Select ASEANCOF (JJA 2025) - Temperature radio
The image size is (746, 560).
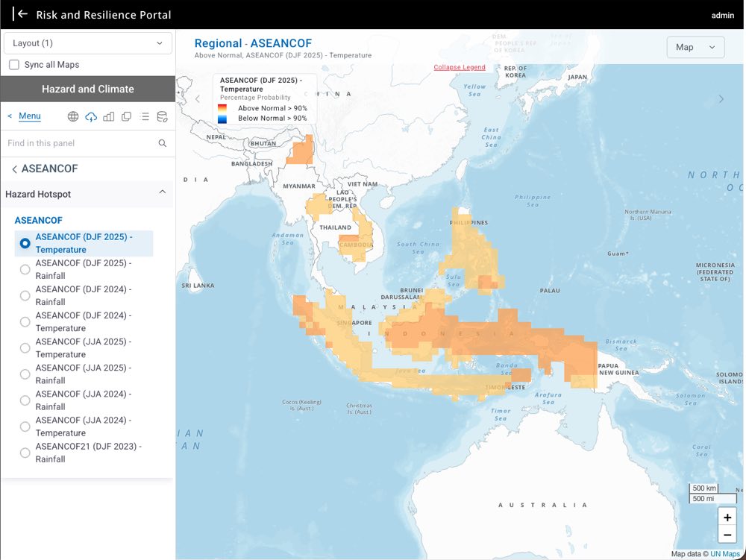25,348
